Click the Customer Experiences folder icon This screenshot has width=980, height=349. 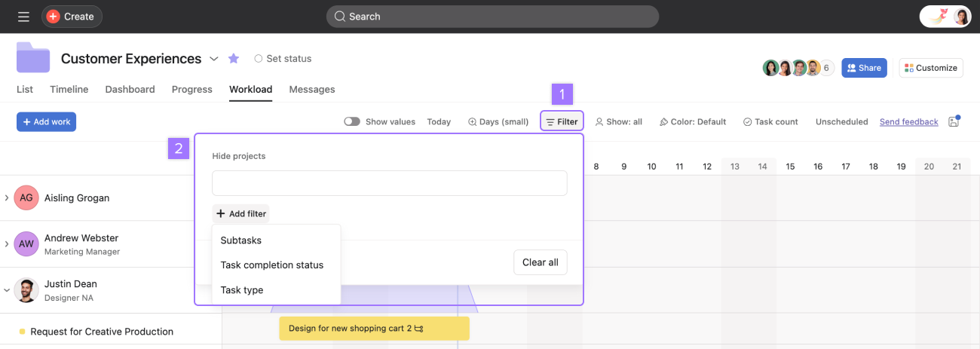[33, 58]
